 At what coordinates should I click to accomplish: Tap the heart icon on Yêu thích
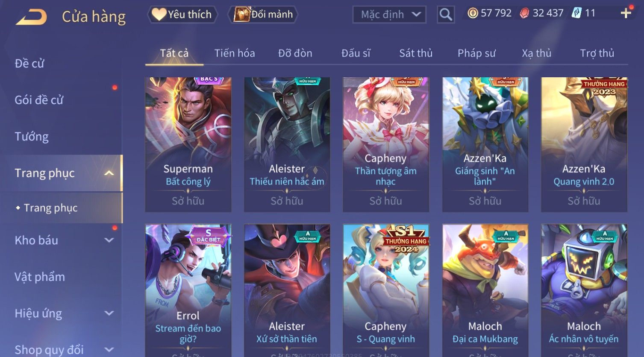(159, 14)
